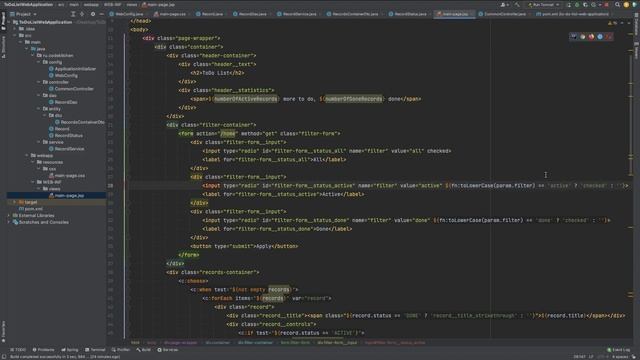
Task: Open the Build tool window at bottom
Action: [143, 350]
